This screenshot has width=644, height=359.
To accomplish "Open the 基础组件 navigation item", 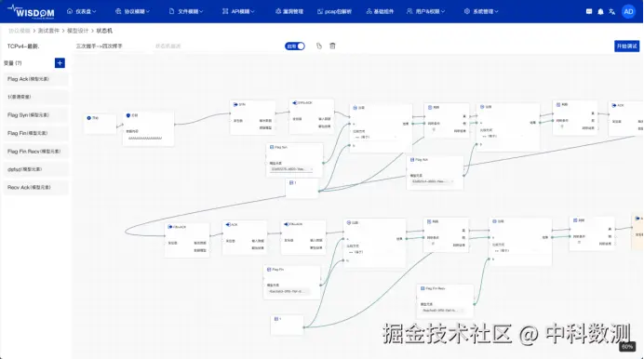I will click(x=380, y=11).
